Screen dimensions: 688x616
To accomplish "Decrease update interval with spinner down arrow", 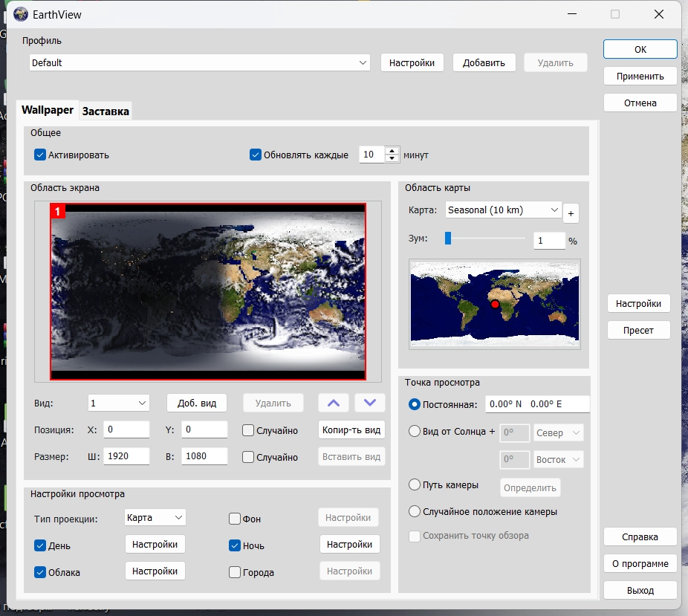I will 392,159.
